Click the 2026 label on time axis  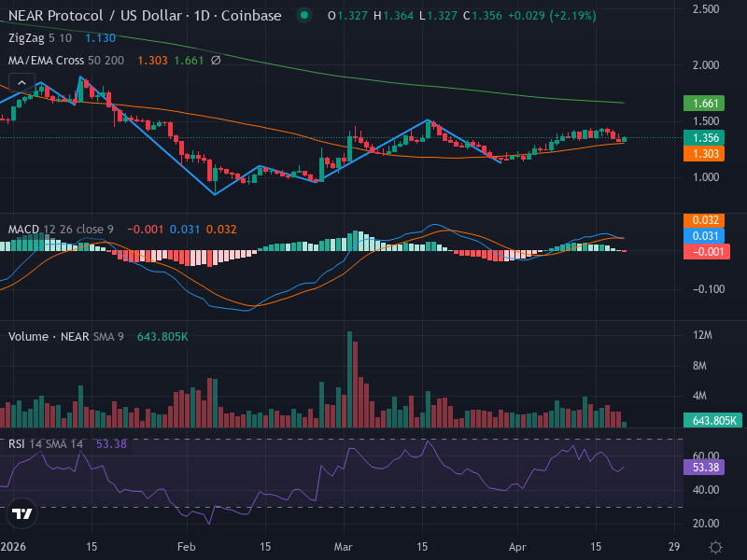13,547
